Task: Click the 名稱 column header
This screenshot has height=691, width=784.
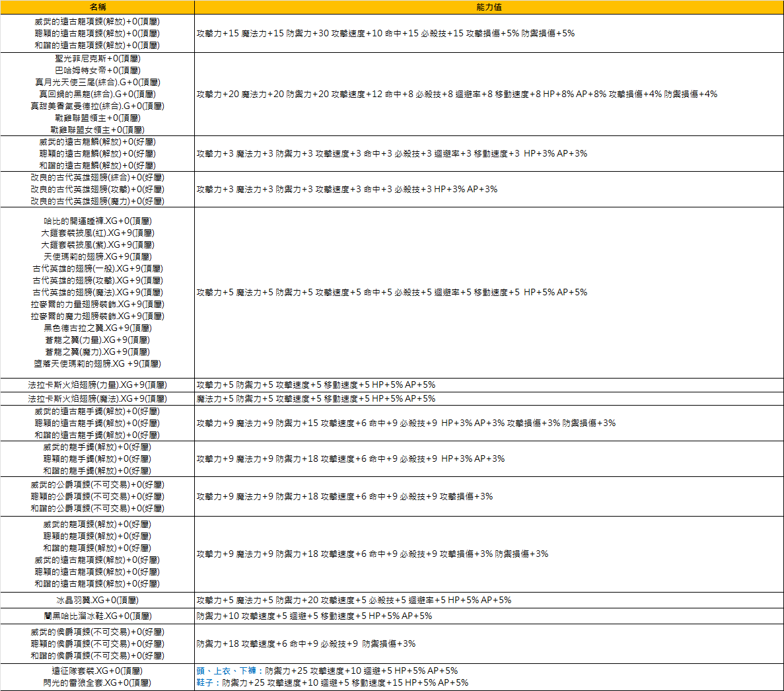Action: pos(97,7)
